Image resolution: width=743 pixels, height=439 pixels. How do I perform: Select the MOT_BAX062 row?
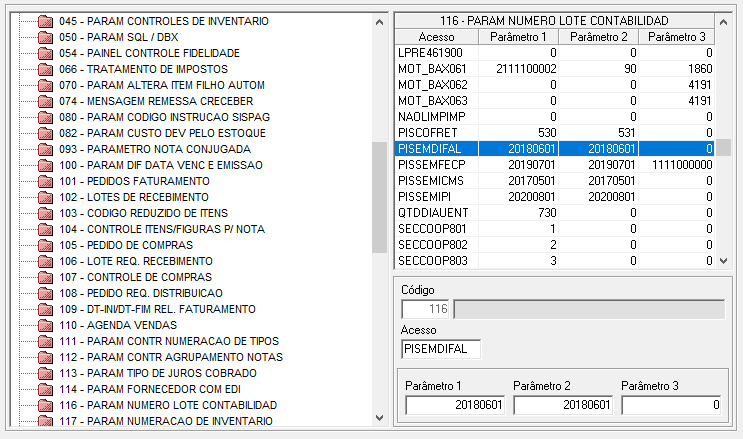click(554, 85)
